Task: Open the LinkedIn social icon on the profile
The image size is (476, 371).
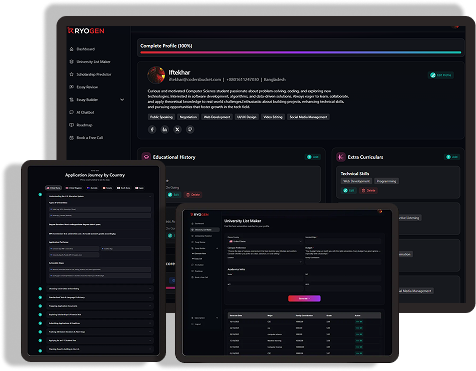Action: point(165,129)
